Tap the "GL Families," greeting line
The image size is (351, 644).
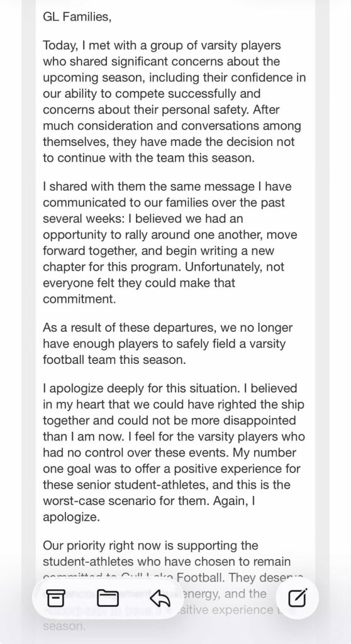[77, 17]
